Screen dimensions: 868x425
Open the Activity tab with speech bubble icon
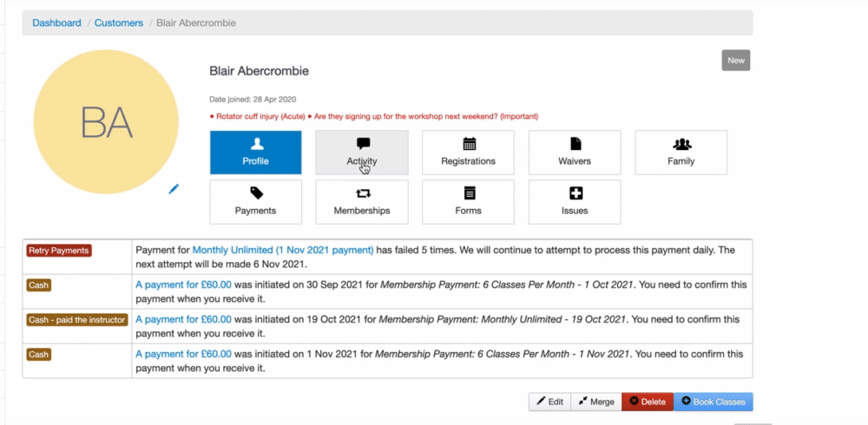pos(361,153)
